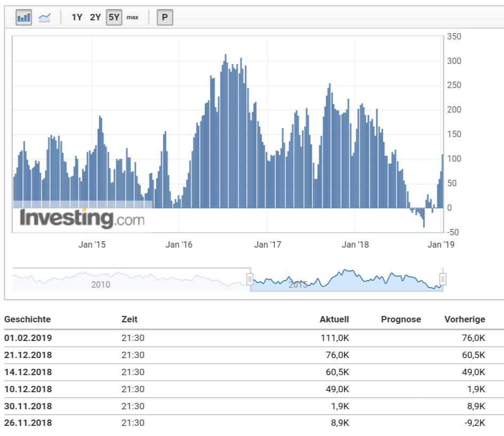The image size is (504, 436).
Task: Select the 21.12.2018 table row date
Action: [28, 355]
